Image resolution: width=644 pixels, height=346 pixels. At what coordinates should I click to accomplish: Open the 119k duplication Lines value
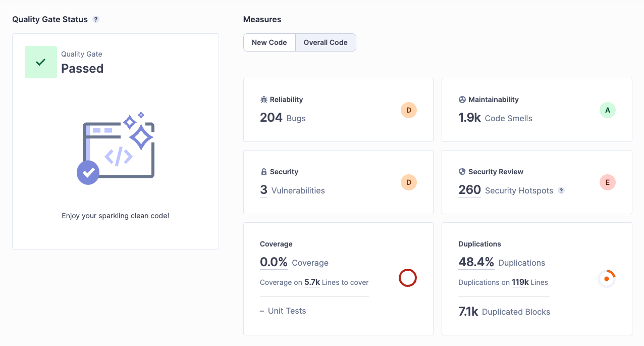pyautogui.click(x=520, y=282)
